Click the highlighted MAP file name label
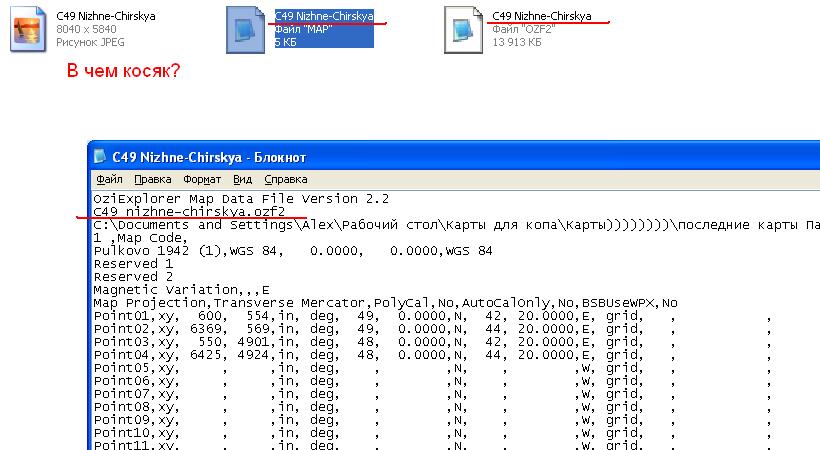This screenshot has width=820, height=450. coord(324,17)
